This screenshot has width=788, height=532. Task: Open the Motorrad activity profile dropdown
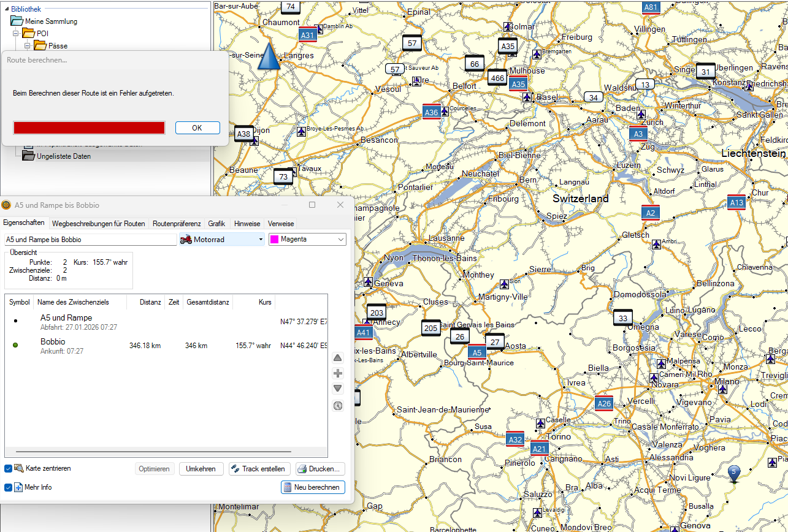tap(221, 240)
